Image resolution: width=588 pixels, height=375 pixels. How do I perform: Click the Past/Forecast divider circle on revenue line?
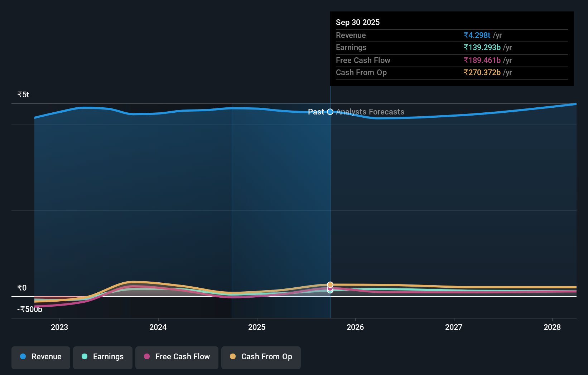330,112
